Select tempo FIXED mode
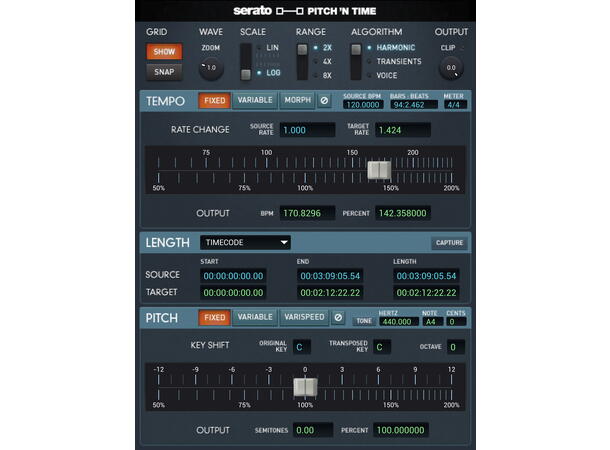Screen dimensions: 610x450 point(214,101)
